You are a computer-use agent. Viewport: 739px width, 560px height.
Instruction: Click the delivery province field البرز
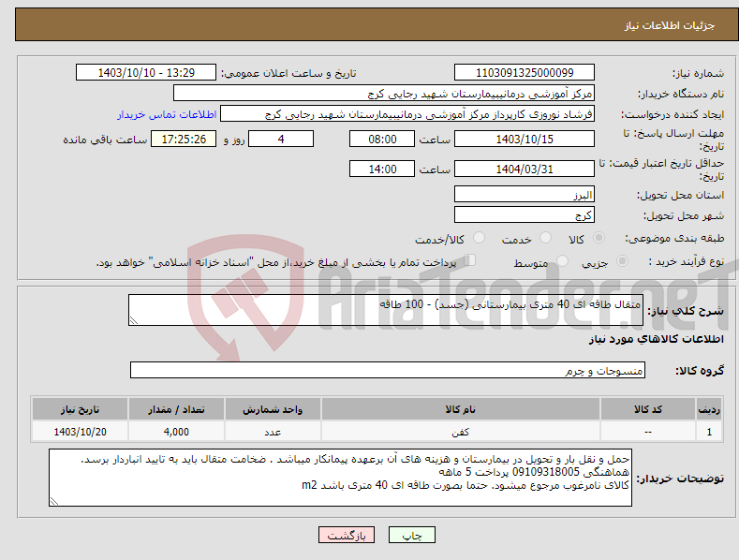click(525, 194)
